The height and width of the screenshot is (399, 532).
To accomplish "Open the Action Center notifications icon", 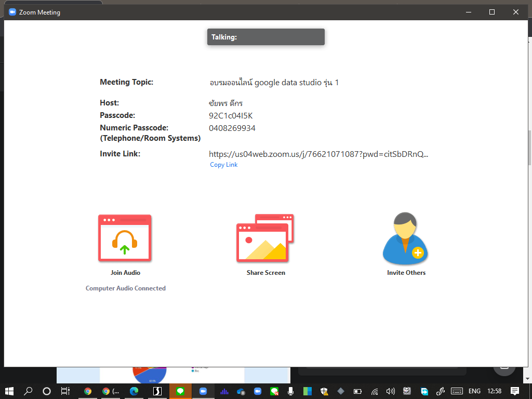I will [515, 391].
